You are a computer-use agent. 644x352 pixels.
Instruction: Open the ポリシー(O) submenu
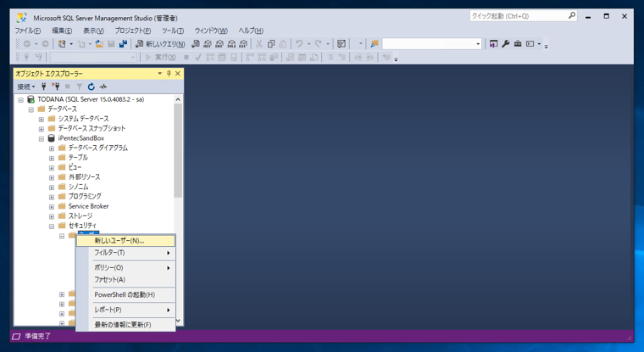[x=125, y=268]
